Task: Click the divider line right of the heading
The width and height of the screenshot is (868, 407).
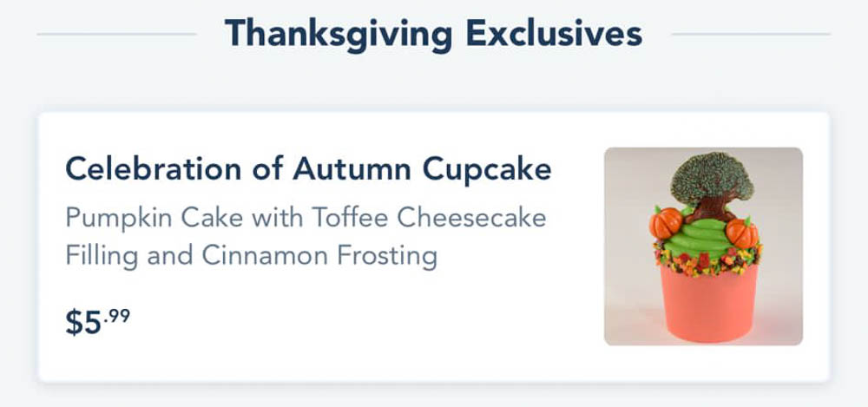Action: pos(751,35)
